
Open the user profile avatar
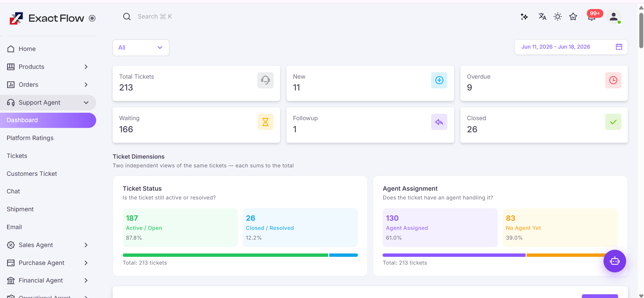tap(614, 17)
